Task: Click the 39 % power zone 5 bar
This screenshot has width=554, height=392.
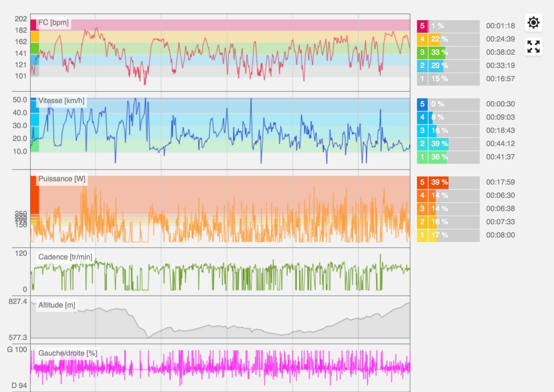Action: (x=454, y=182)
